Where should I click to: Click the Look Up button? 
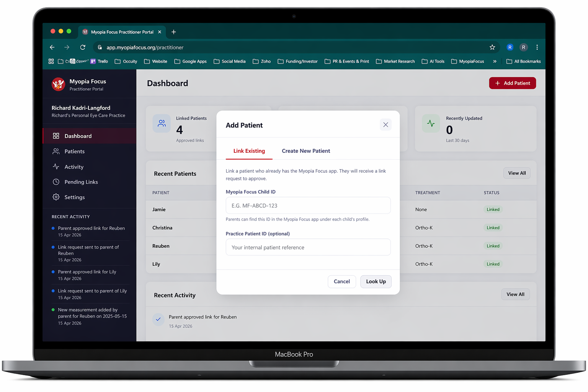pos(376,281)
